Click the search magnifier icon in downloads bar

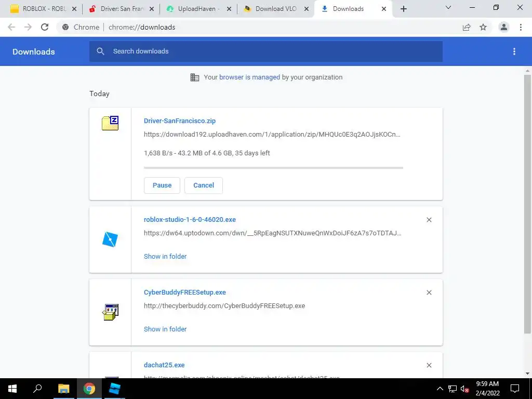100,51
